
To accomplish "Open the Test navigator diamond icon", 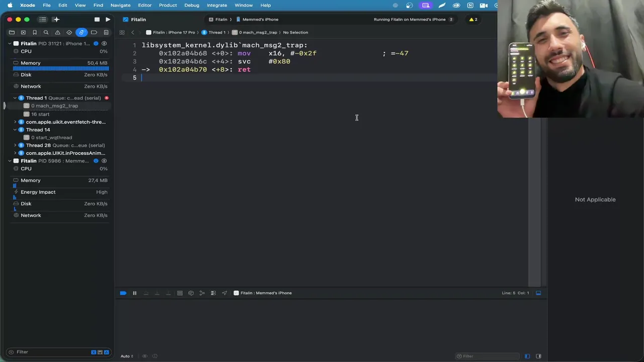I will [69, 32].
